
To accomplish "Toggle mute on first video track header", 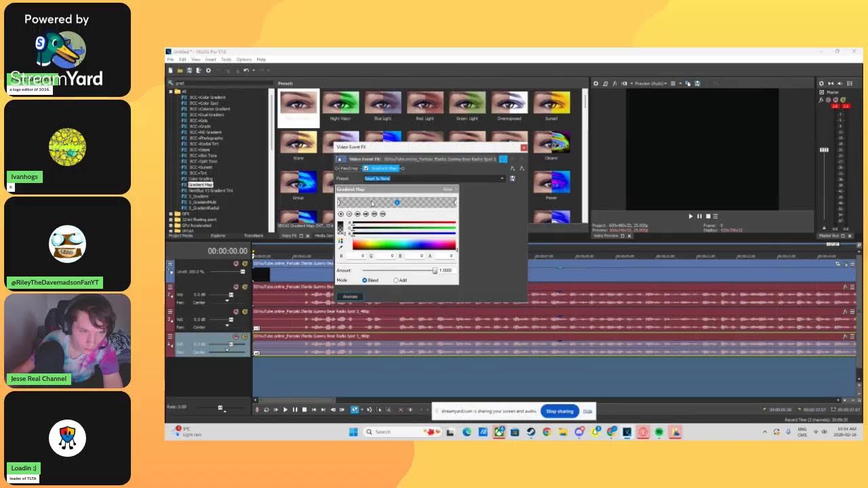I will click(236, 264).
